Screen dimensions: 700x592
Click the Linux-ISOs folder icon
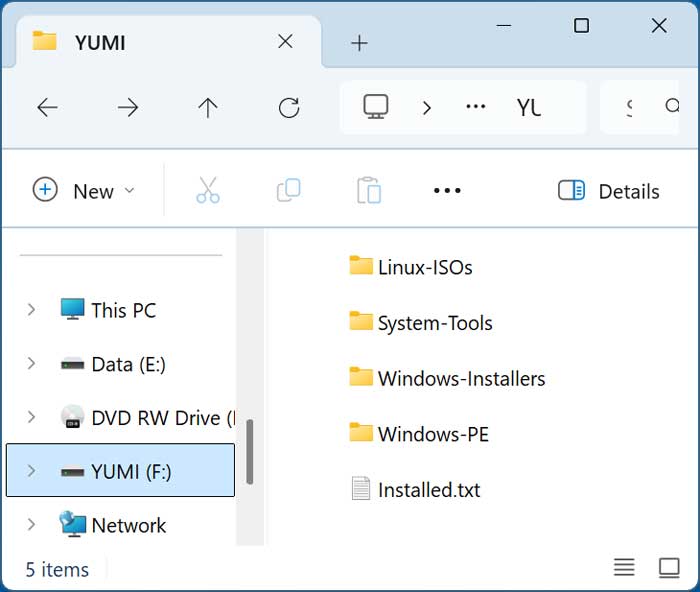point(361,265)
